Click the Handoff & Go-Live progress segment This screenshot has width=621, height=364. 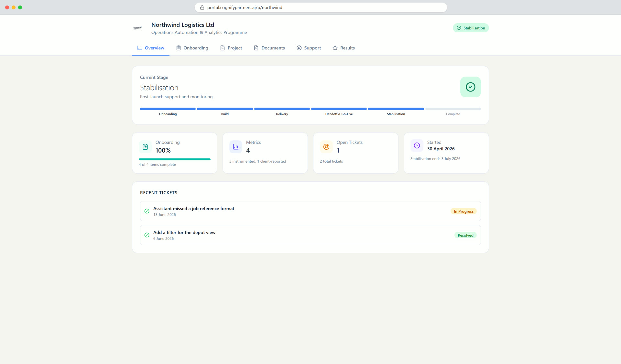[339, 109]
